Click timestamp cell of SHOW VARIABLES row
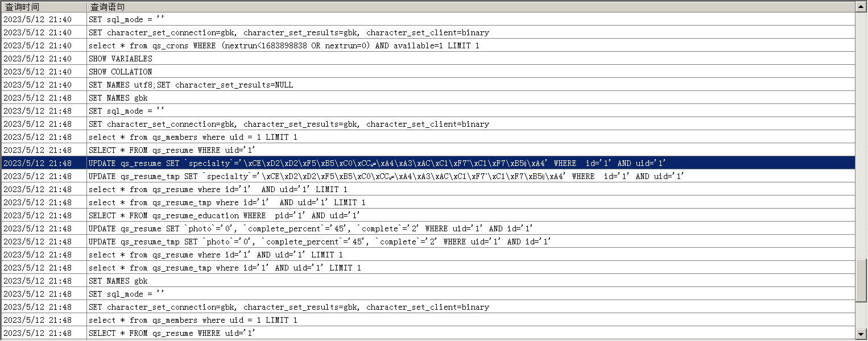Screen dimensions: 868x341 [38, 59]
